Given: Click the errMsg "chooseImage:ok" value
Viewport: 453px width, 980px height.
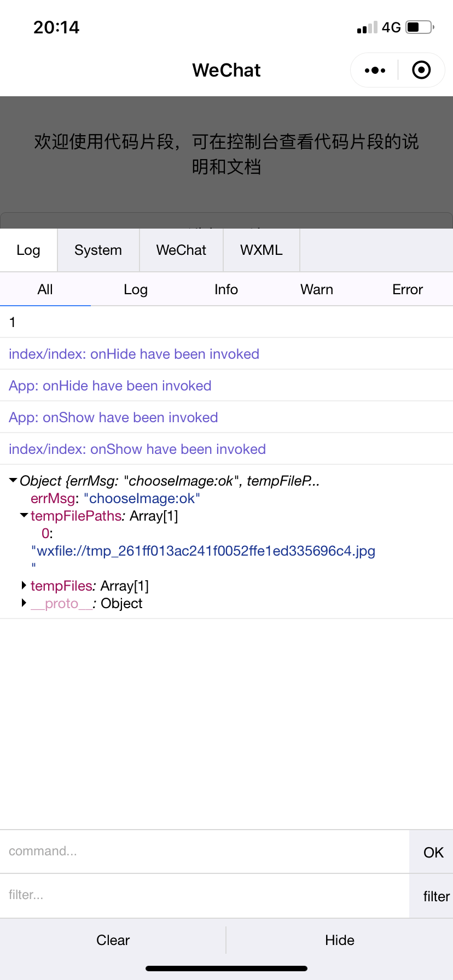Looking at the screenshot, I should click(x=142, y=498).
